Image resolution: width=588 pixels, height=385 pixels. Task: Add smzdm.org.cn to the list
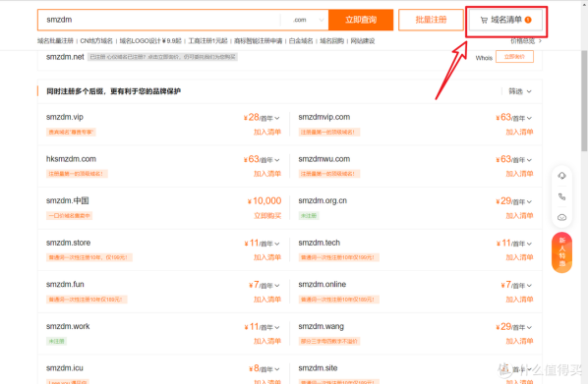tap(519, 216)
